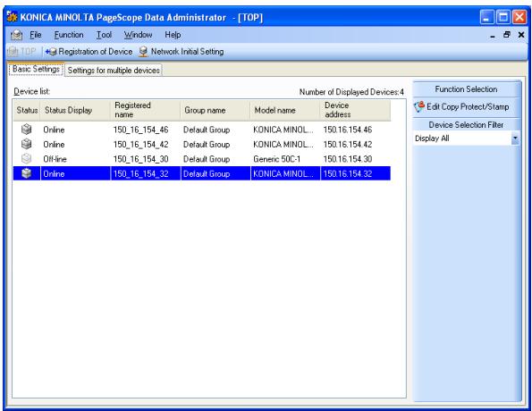Click the Device address column header
Viewport: 532px width, 411px height.
click(355, 110)
